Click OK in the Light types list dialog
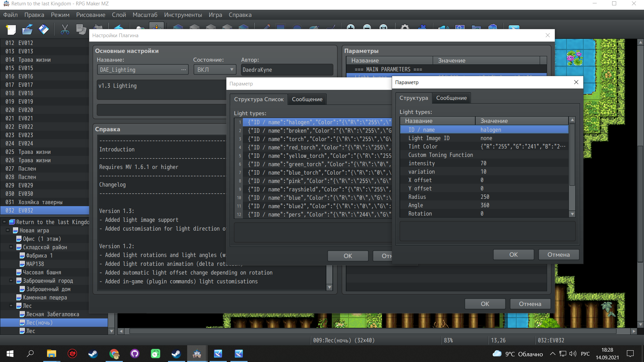This screenshot has width=644, height=362. pyautogui.click(x=348, y=256)
